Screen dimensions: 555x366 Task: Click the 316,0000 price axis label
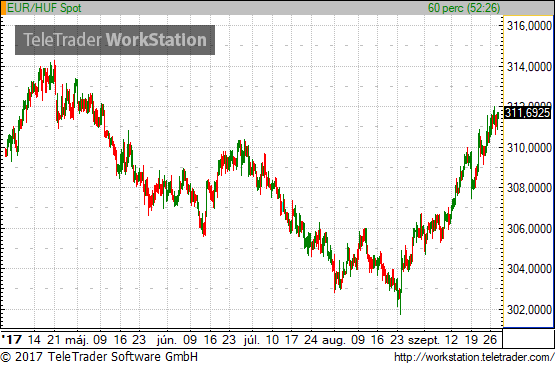[529, 26]
